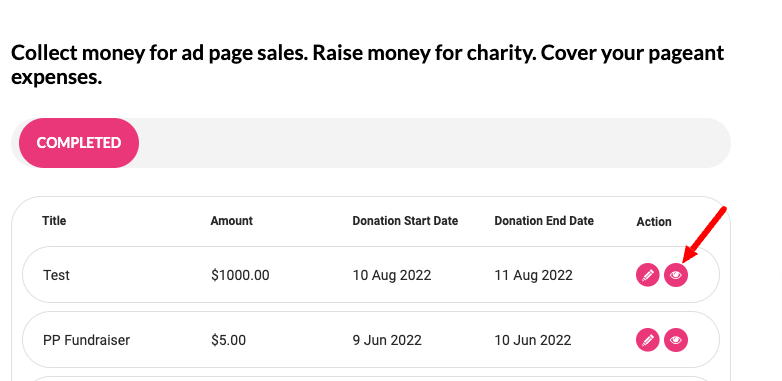Viewport: 782px width, 381px height.
Task: Select the $5.00 amount cell
Action: (228, 340)
